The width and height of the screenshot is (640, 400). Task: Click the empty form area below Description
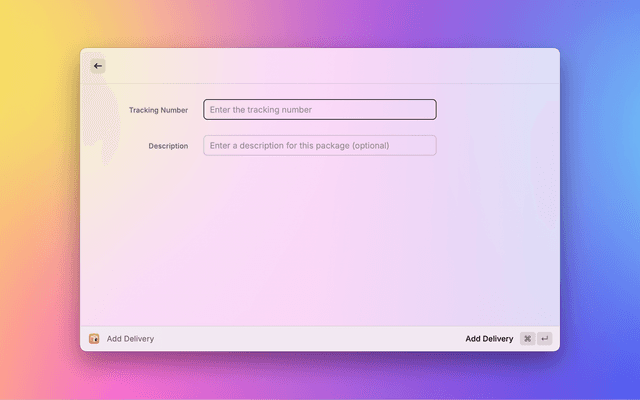320,240
